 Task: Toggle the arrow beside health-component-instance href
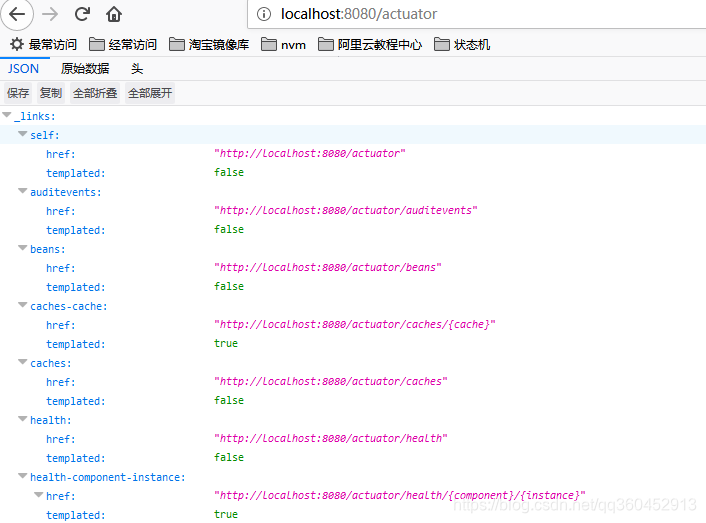39,495
